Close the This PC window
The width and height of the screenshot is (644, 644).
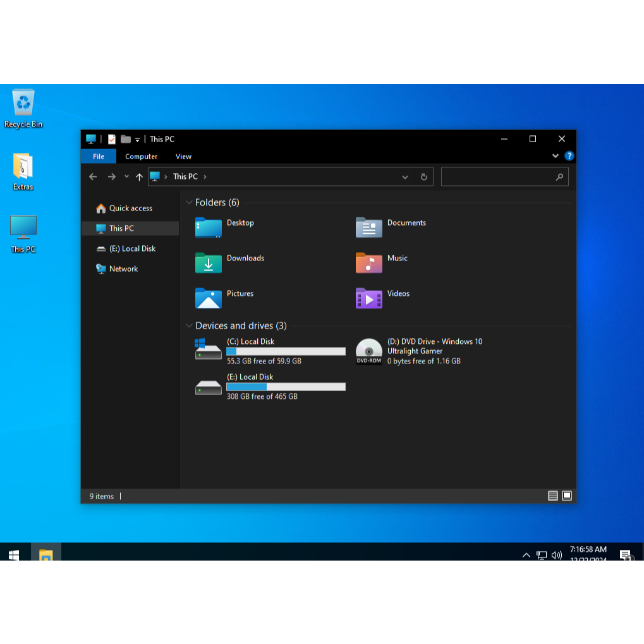561,139
